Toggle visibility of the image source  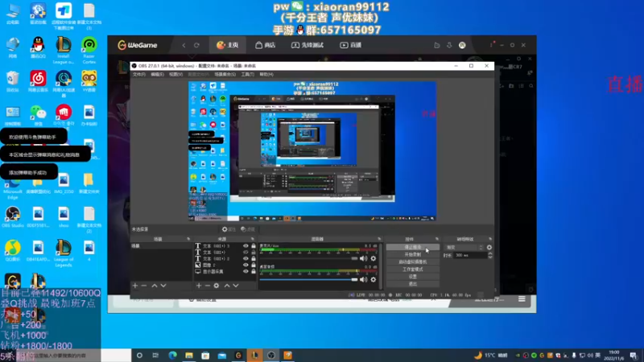click(246, 265)
